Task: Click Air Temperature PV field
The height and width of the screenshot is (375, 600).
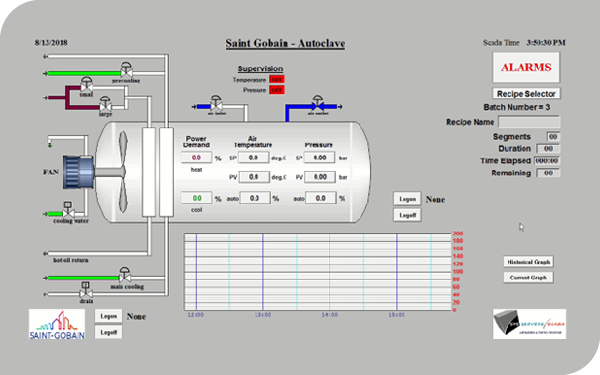Action: click(x=254, y=177)
